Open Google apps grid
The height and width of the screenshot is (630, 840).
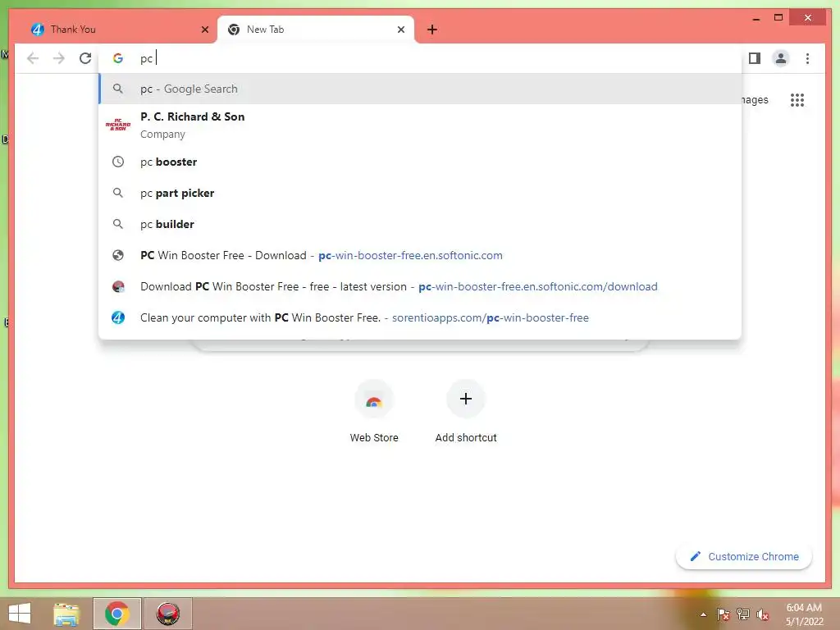coord(797,100)
